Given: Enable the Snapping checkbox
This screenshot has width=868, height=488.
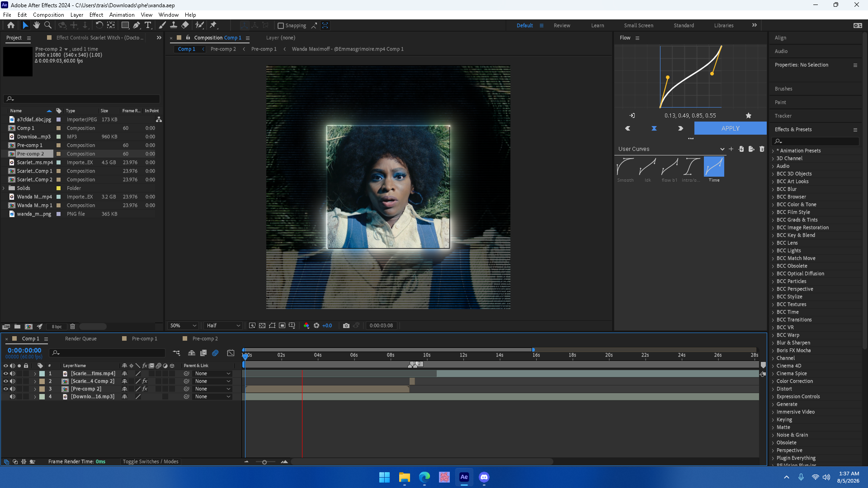Looking at the screenshot, I should pos(281,26).
